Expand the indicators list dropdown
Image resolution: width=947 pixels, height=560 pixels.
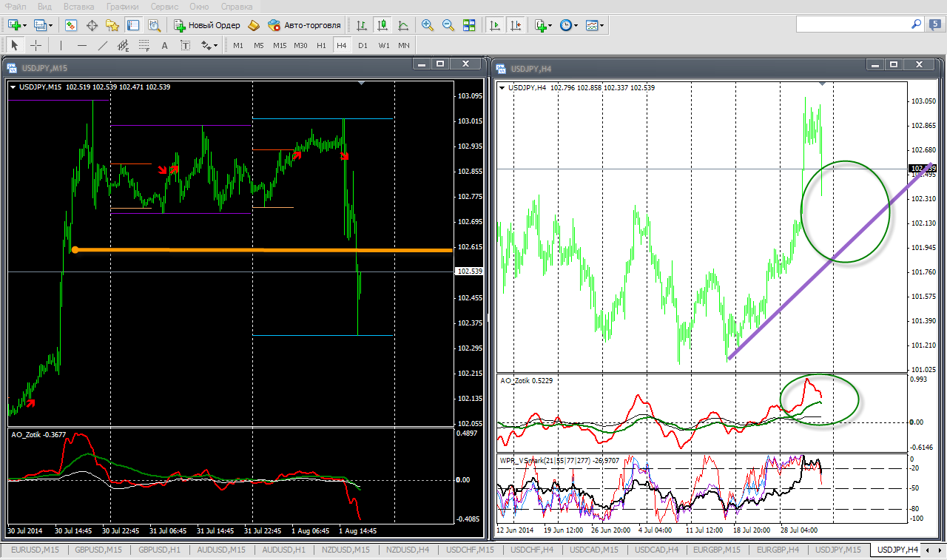click(550, 25)
